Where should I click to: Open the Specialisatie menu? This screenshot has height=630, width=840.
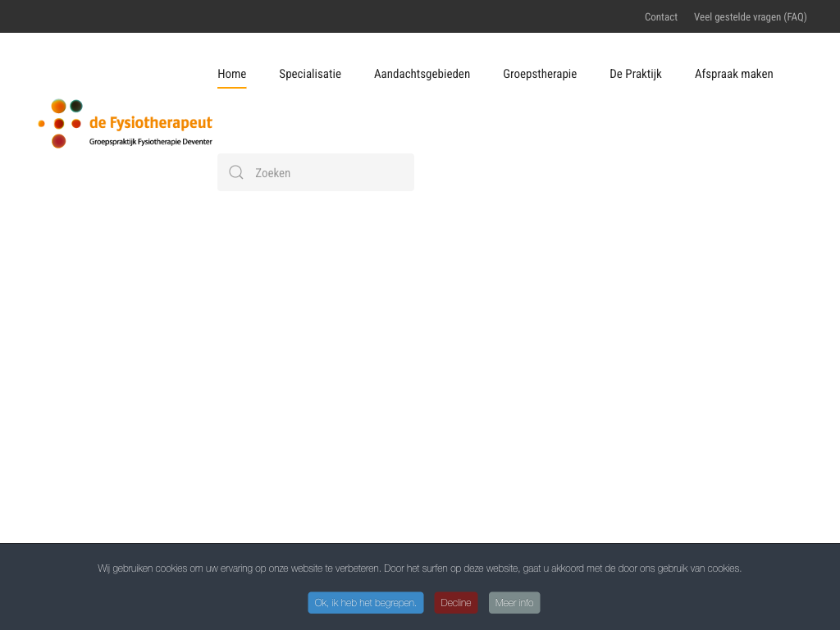pyautogui.click(x=310, y=74)
